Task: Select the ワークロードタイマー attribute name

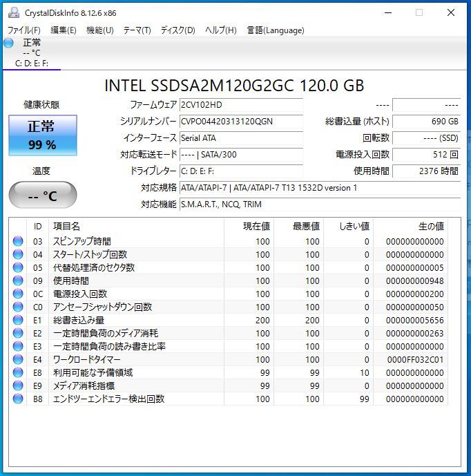Action: (87, 360)
